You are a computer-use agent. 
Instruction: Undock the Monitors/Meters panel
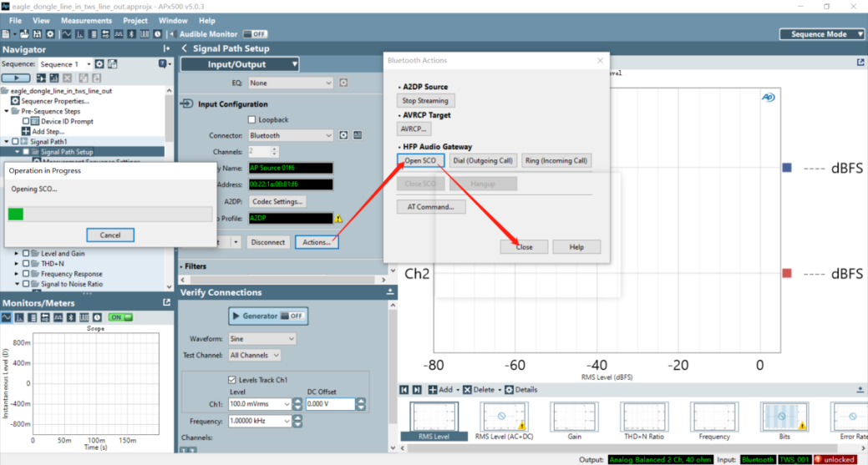coord(166,303)
